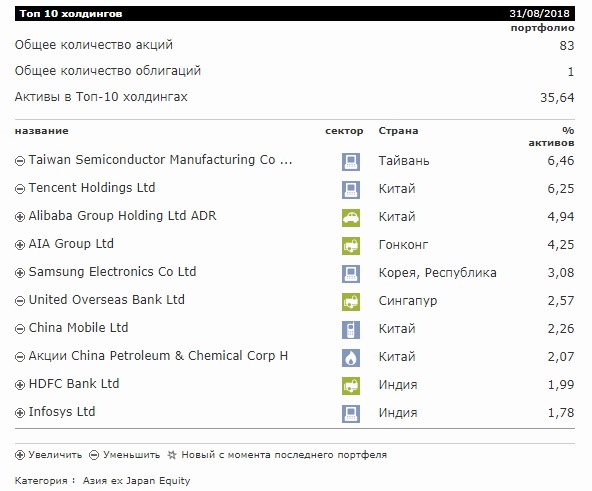
Task: Click the financial sector icon for HDFC Bank
Action: 351,386
